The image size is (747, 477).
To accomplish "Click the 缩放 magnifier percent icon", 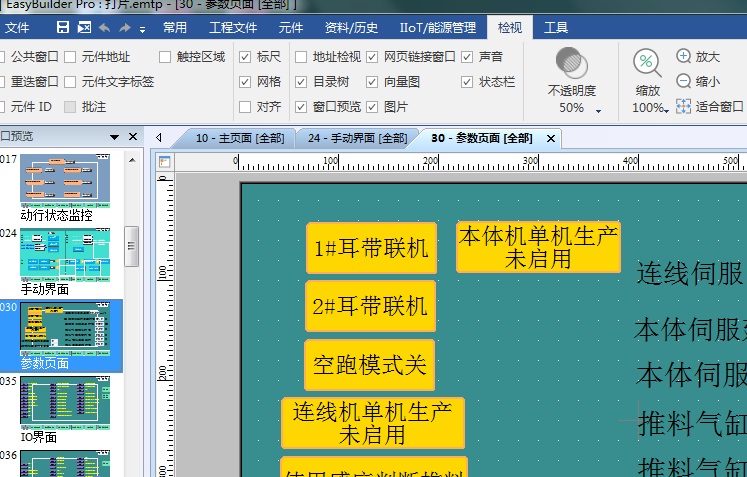I will click(x=647, y=63).
